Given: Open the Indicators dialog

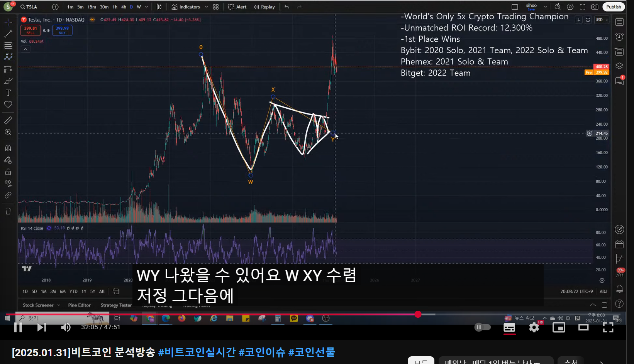Looking at the screenshot, I should 186,7.
